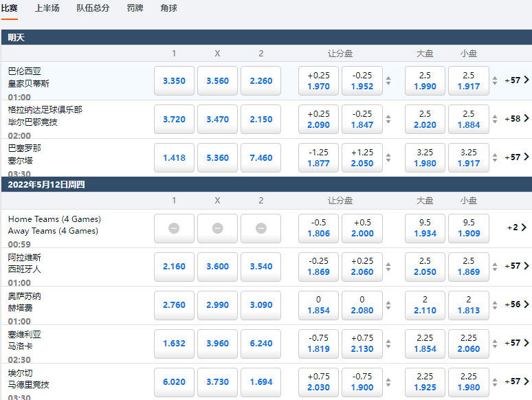Open the 上半场 tab
Screen dimensions: 532x400
pyautogui.click(x=47, y=8)
